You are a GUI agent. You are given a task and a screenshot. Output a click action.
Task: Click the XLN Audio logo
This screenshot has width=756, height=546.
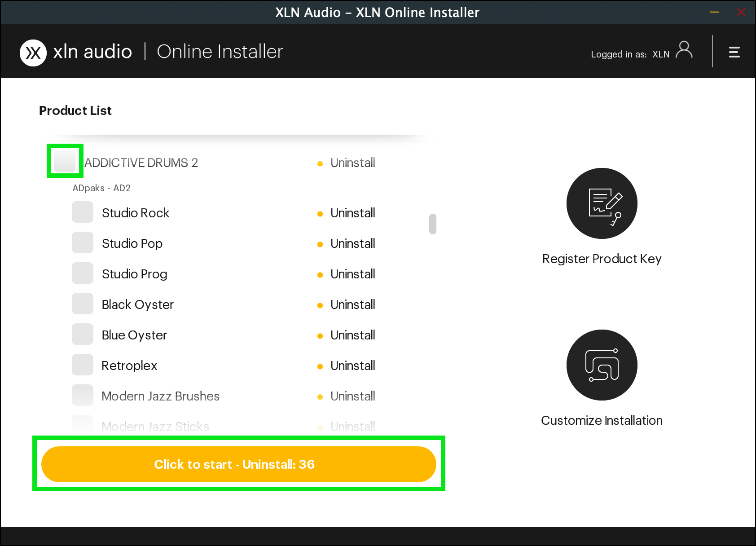pos(33,53)
